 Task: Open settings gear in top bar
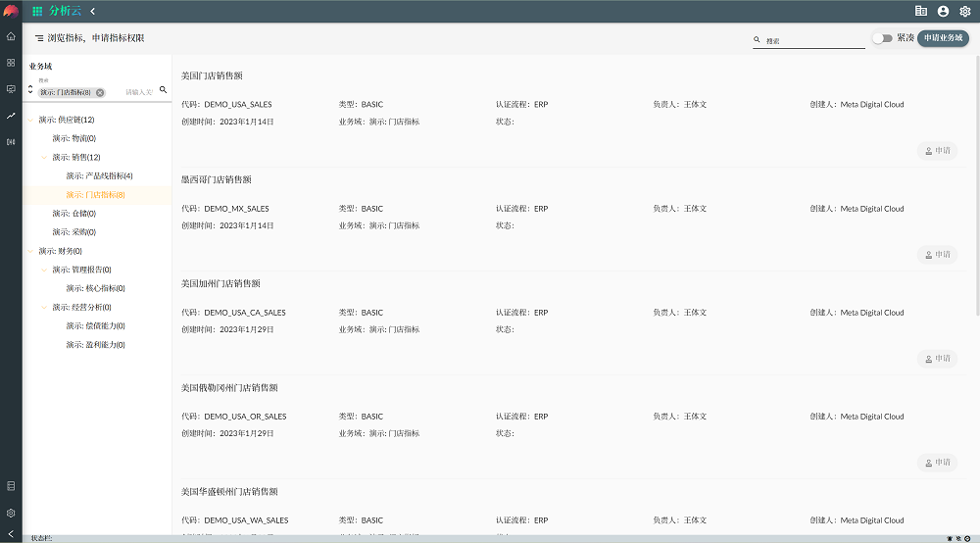[965, 11]
